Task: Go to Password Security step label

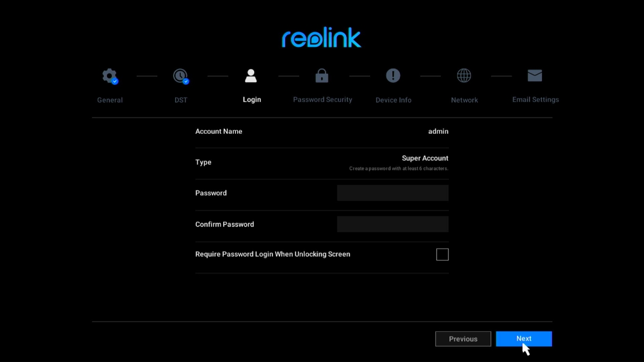Action: coord(323,100)
